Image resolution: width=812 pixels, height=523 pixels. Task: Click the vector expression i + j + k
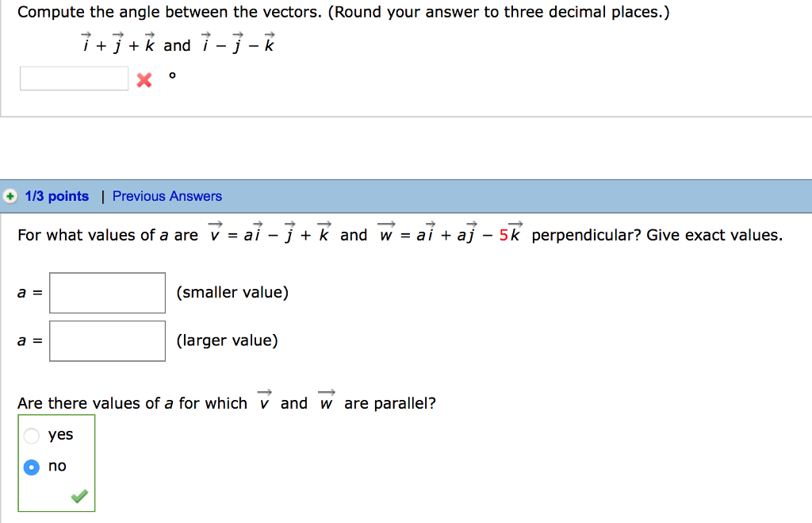pyautogui.click(x=119, y=45)
